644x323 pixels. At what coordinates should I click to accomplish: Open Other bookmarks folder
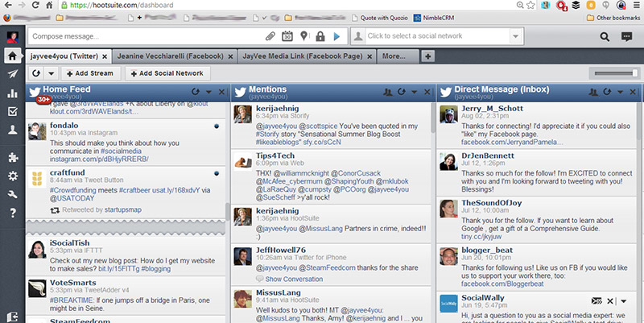point(613,18)
